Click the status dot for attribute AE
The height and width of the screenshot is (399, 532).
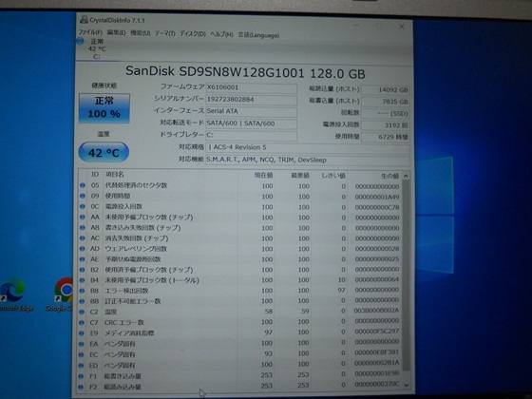82,259
